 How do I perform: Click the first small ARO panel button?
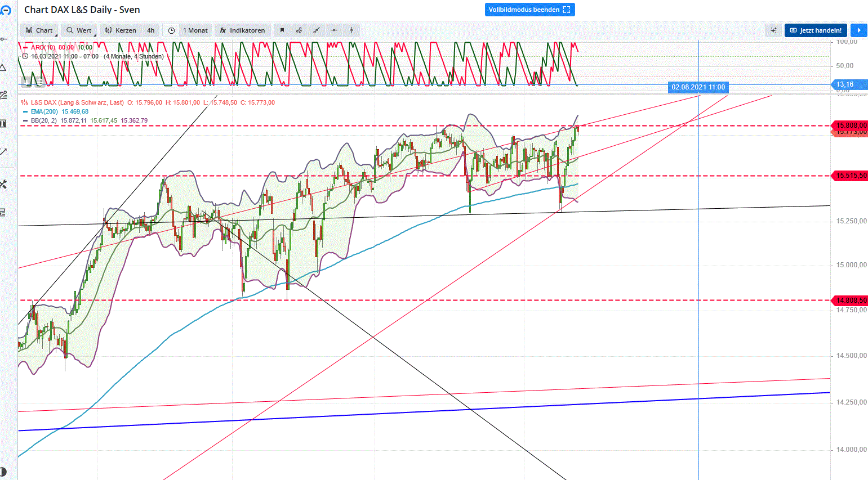[26, 82]
